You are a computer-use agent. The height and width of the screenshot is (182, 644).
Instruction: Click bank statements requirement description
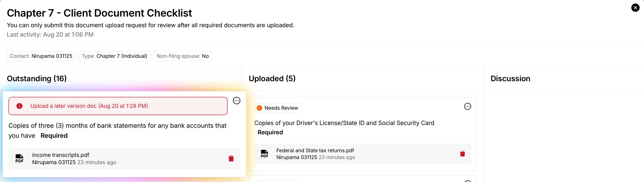tap(118, 126)
